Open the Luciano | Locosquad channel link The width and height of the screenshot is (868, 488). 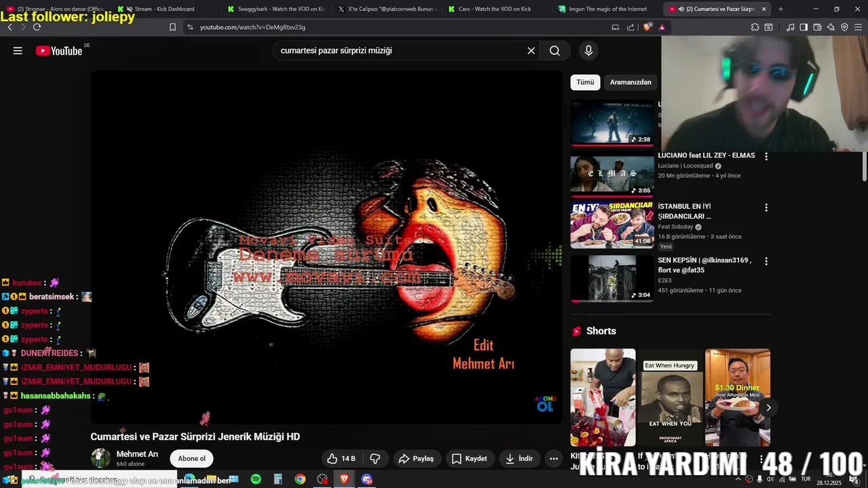[686, 166]
